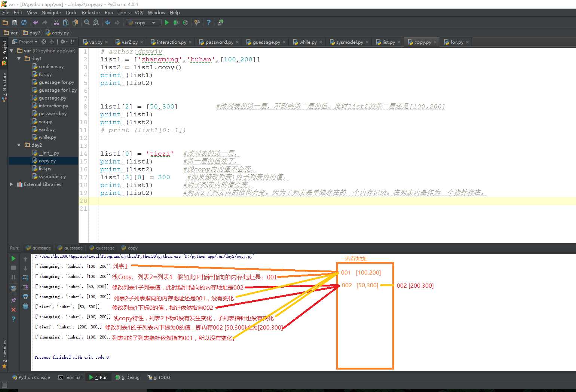Close the while.py editor tab
The width and height of the screenshot is (576, 392).
tap(321, 42)
